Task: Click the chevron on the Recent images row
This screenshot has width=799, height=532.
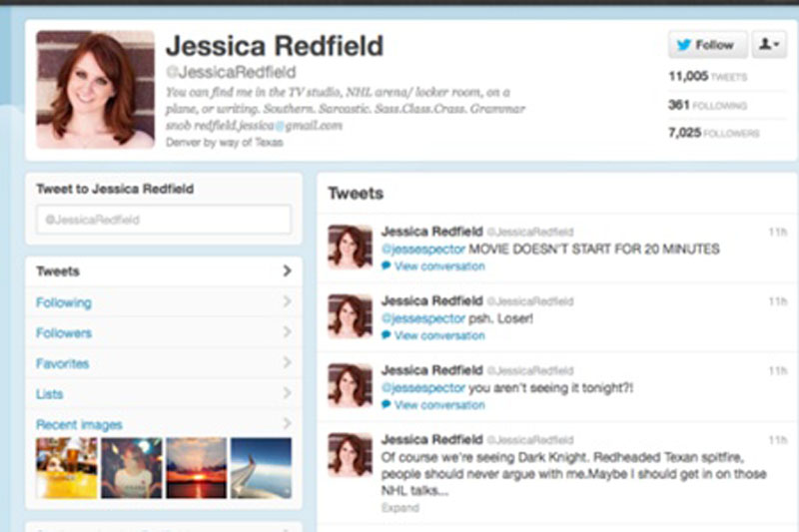Action: tap(288, 423)
